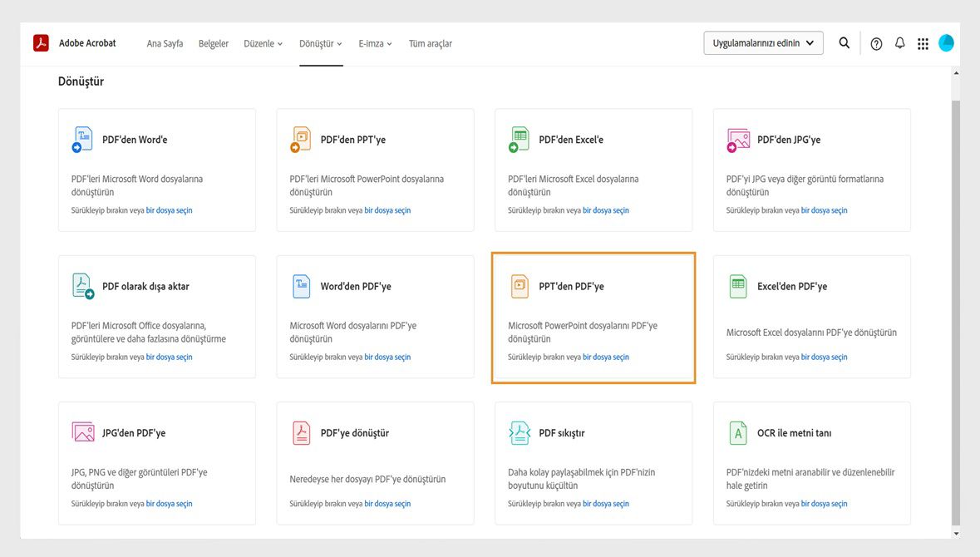The image size is (980, 557).
Task: Click the user profile avatar
Action: coord(946,43)
